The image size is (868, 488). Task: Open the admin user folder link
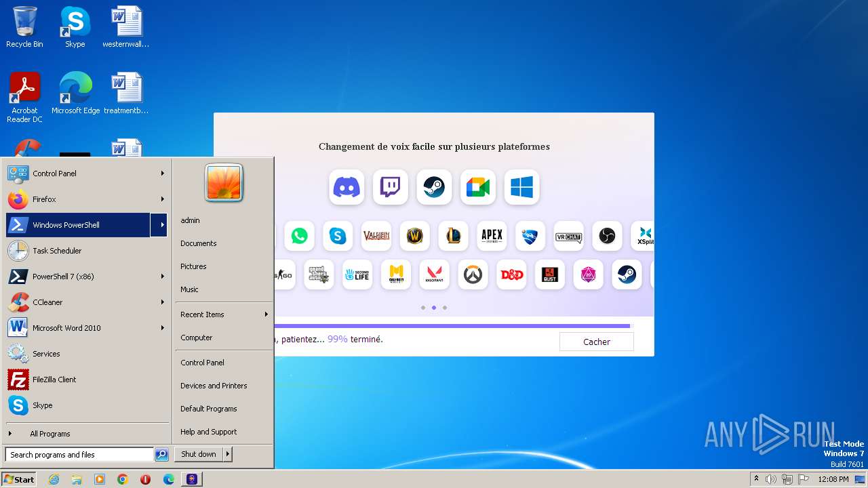[x=224, y=220]
